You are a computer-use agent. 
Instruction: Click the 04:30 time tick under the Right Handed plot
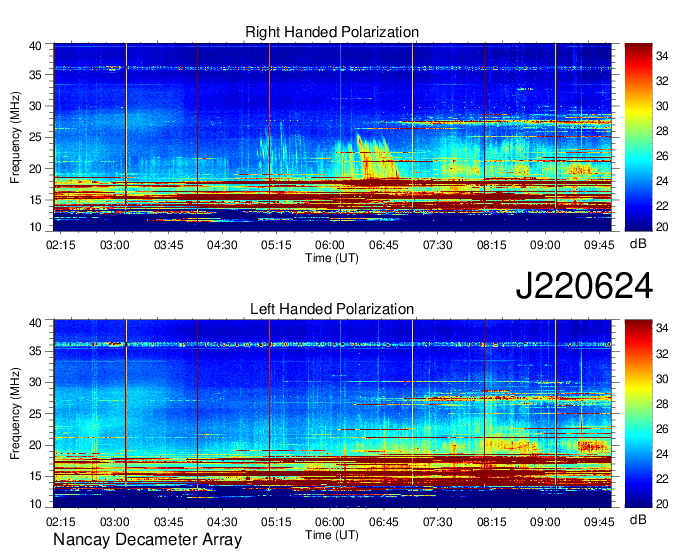pos(222,245)
